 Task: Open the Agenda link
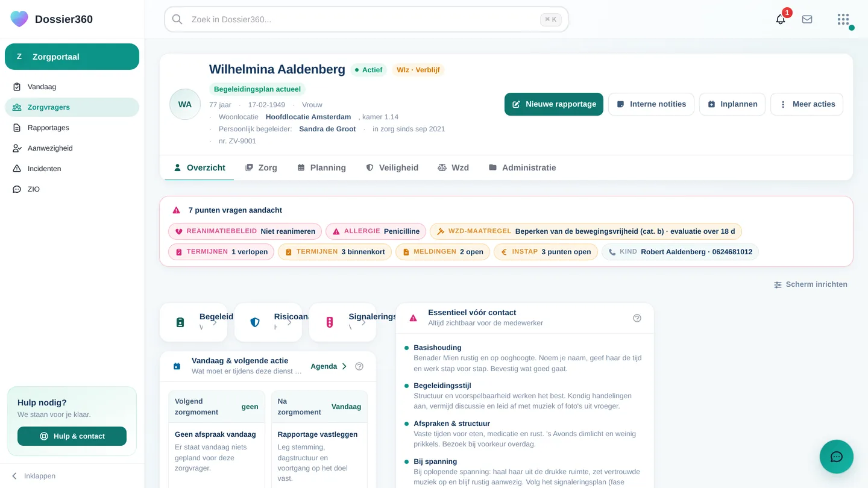pos(329,366)
